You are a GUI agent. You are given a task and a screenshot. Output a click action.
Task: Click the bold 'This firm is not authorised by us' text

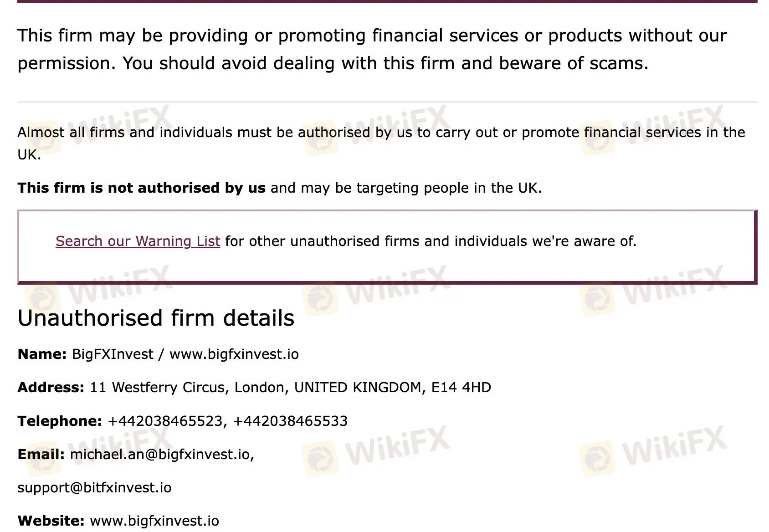pos(141,188)
